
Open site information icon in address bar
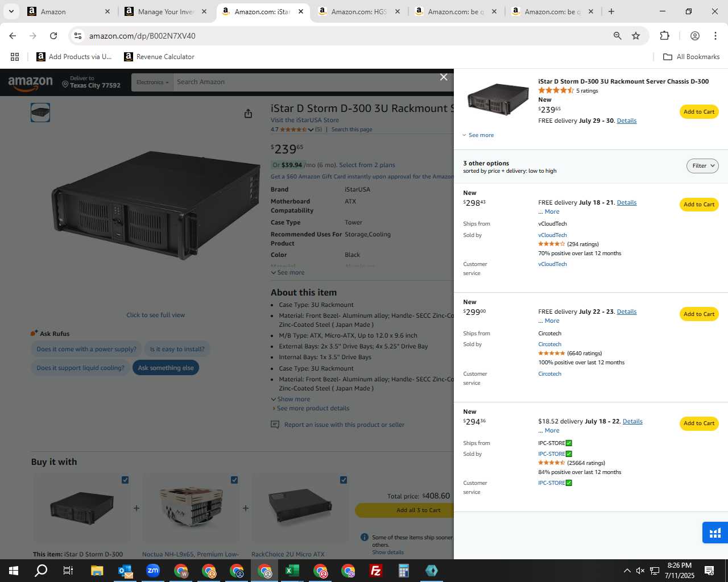tap(78, 36)
